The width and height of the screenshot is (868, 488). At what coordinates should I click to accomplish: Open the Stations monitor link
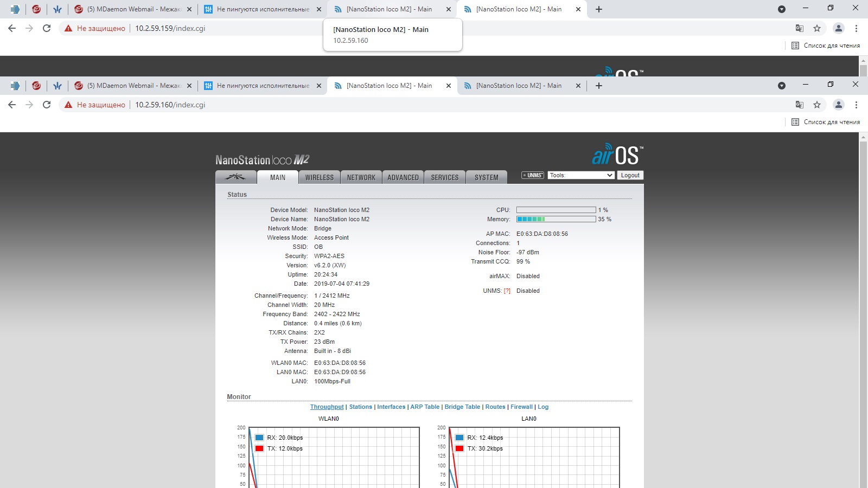pyautogui.click(x=361, y=407)
